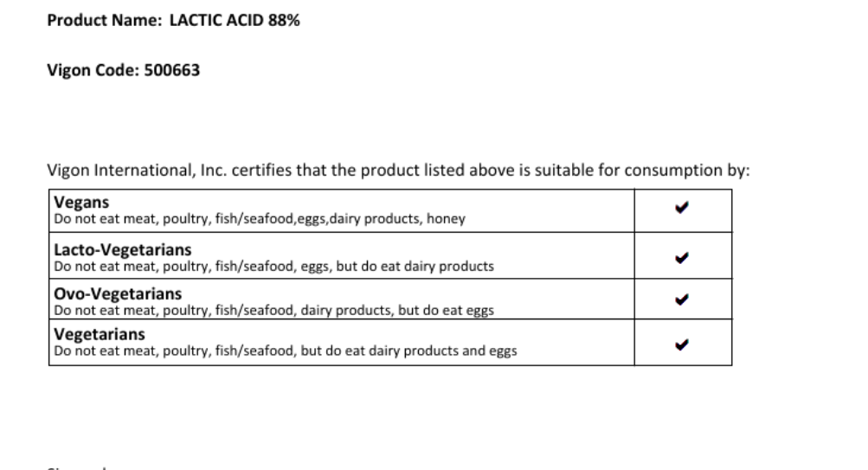Click the "Vigon Code:" label
The width and height of the screenshot is (868, 470).
(84, 70)
